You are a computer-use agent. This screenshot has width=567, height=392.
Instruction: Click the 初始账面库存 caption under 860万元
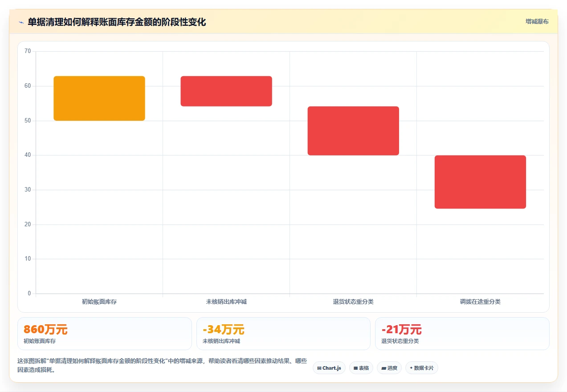(x=40, y=341)
